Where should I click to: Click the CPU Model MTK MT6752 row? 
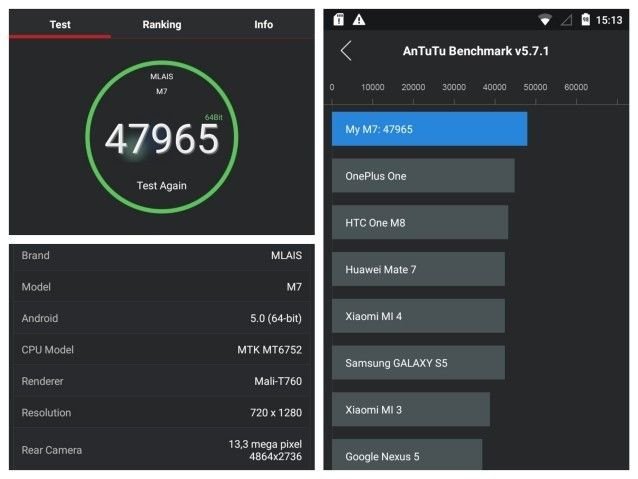click(x=162, y=350)
